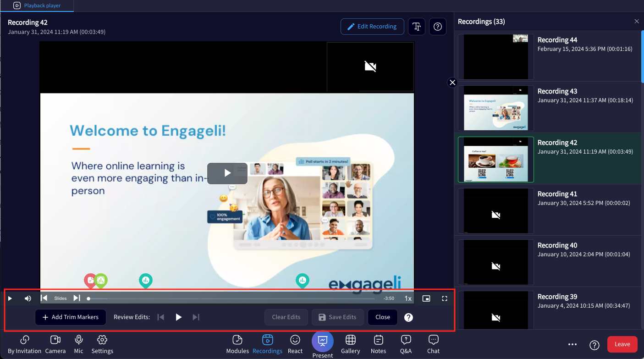644x359 pixels.
Task: Open the Present screen sharing icon
Action: point(322,341)
